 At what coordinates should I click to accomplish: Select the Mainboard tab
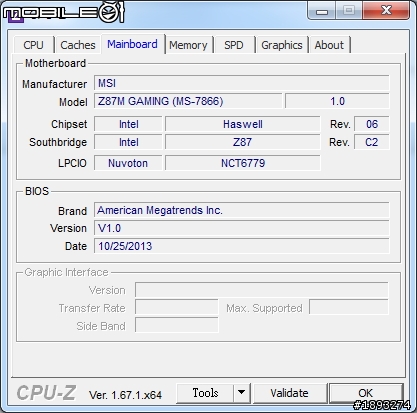tap(132, 44)
